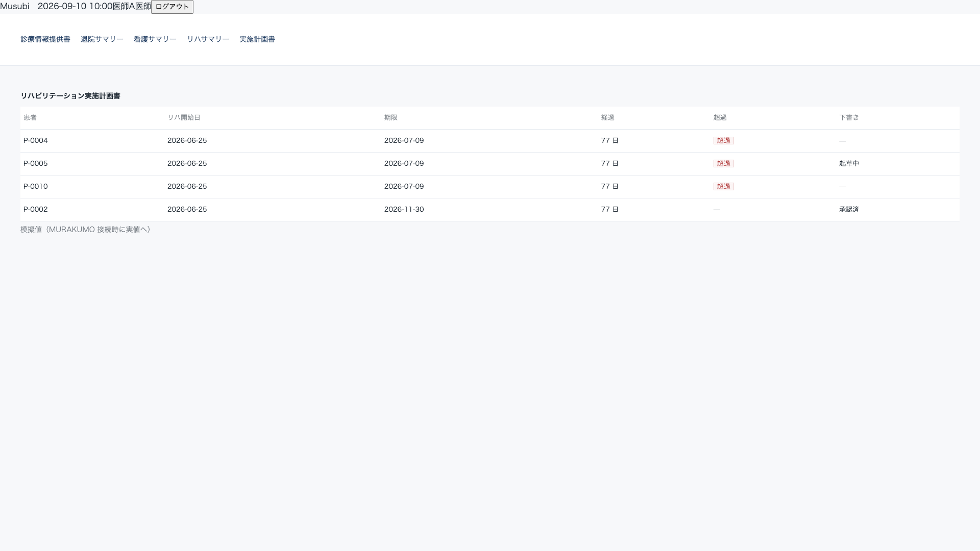Click the 患者 column header
Image resolution: width=980 pixels, height=551 pixels.
click(30, 118)
